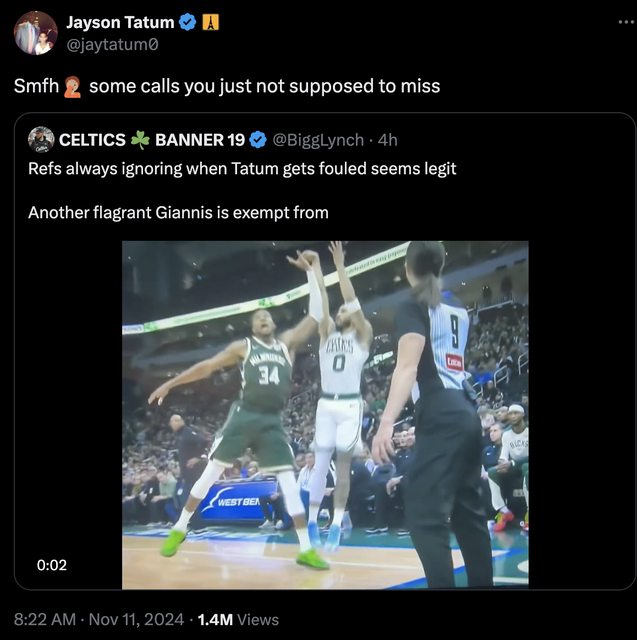Open the three-dot more options menu
This screenshot has height=640, width=637.
(625, 23)
